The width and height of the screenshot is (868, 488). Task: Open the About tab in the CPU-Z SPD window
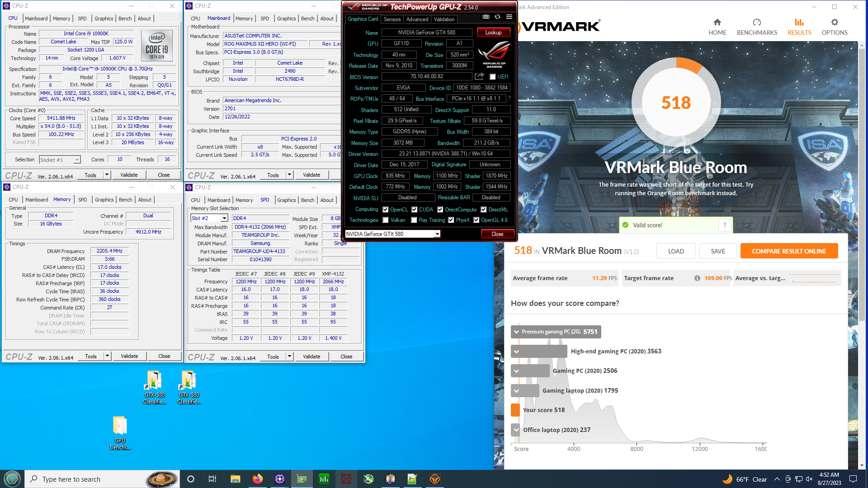(327, 200)
